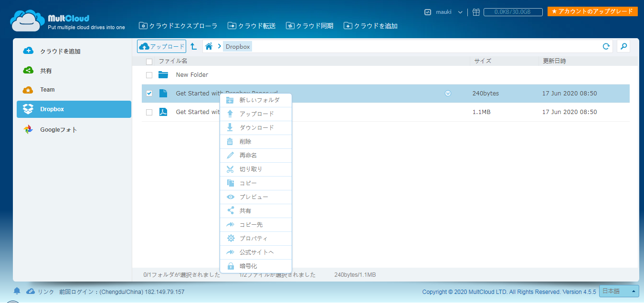Check the 1.1MB PDF file checkbox
Viewport: 644px width, 303px height.
(149, 112)
